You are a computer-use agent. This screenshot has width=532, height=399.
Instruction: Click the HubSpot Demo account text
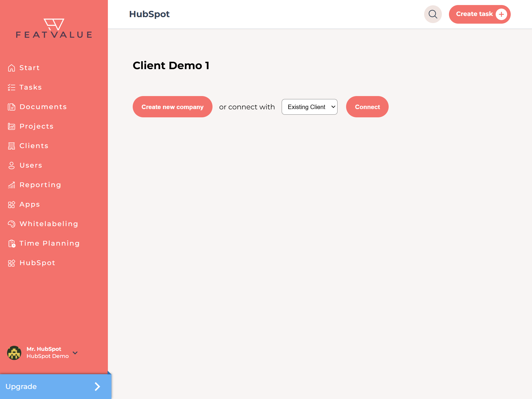coord(48,356)
